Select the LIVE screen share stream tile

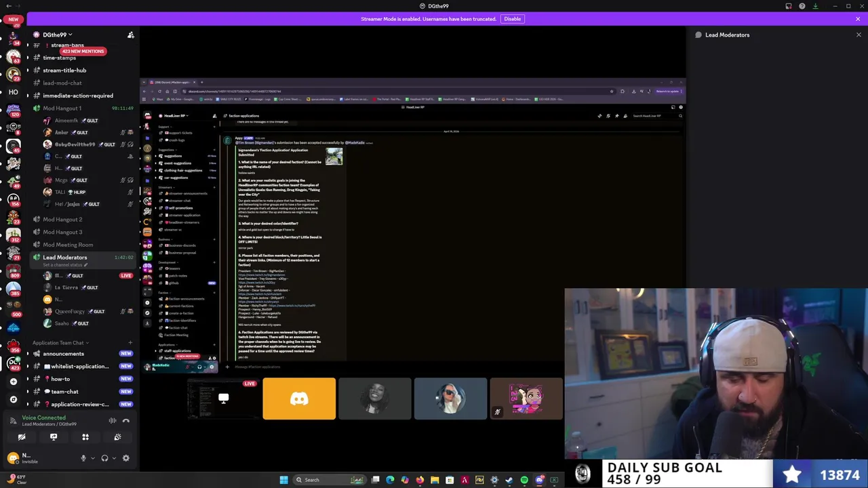223,399
